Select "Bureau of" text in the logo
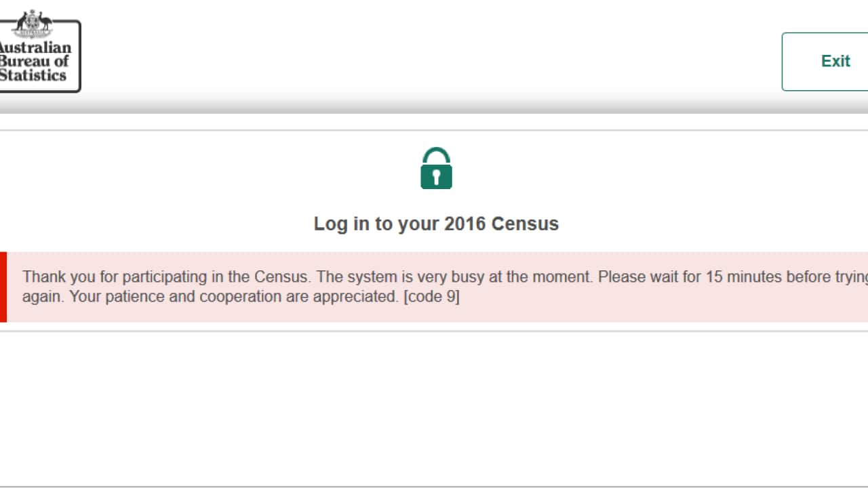868x488 pixels. point(34,62)
